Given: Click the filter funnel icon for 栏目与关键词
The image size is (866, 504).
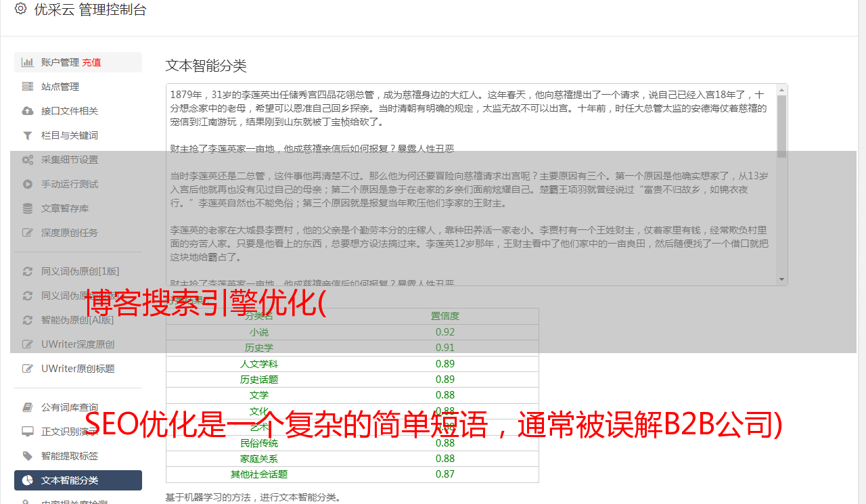Looking at the screenshot, I should [x=28, y=135].
